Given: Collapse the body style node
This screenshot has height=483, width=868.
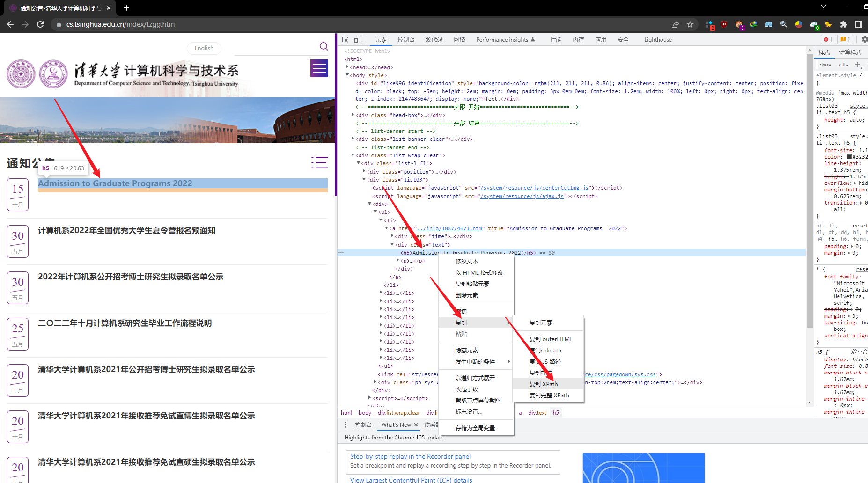Looking at the screenshot, I should click(x=347, y=75).
